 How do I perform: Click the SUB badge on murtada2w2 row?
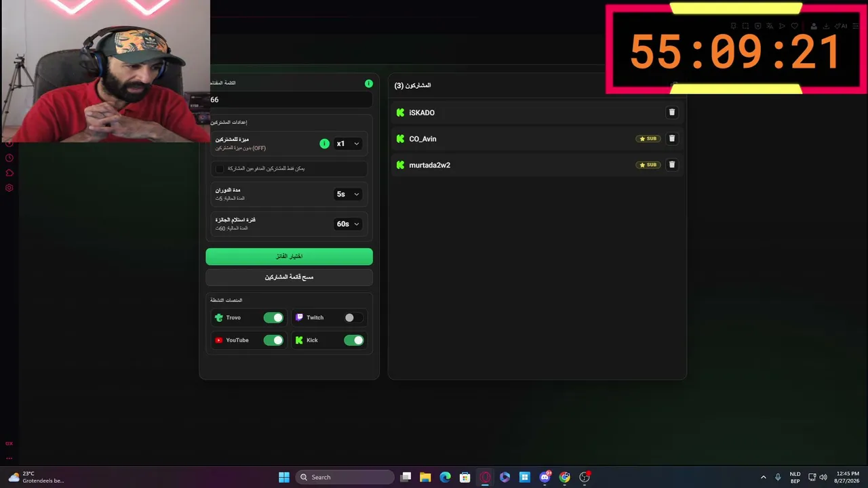648,165
